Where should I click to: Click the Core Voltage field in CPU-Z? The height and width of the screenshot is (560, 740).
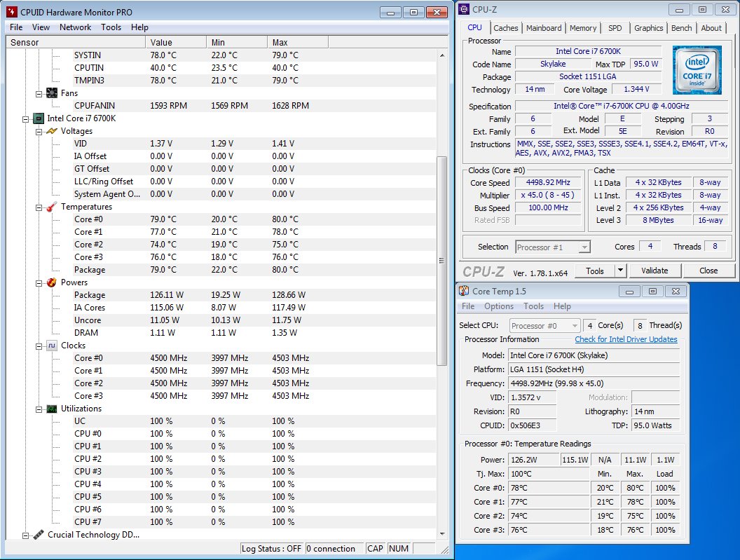(636, 89)
